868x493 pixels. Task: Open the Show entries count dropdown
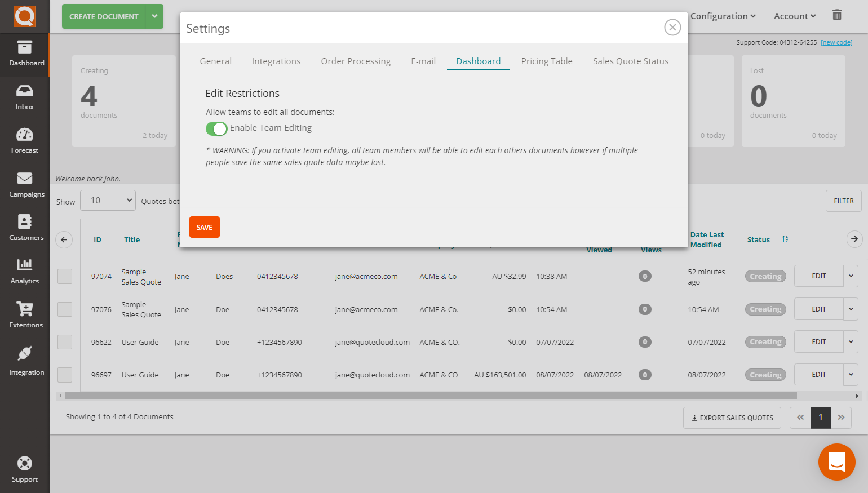point(108,200)
